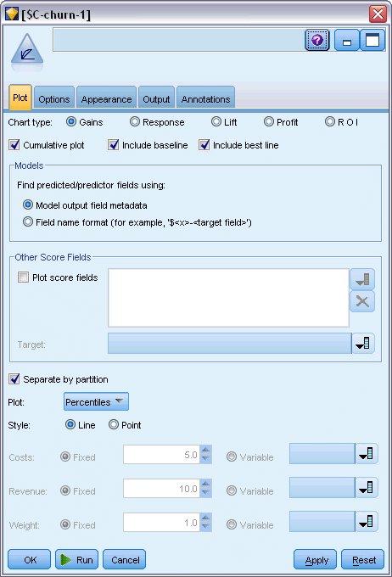This screenshot has height=577, width=392.
Task: Enable the Plot score fields checkbox
Action: pyautogui.click(x=23, y=277)
